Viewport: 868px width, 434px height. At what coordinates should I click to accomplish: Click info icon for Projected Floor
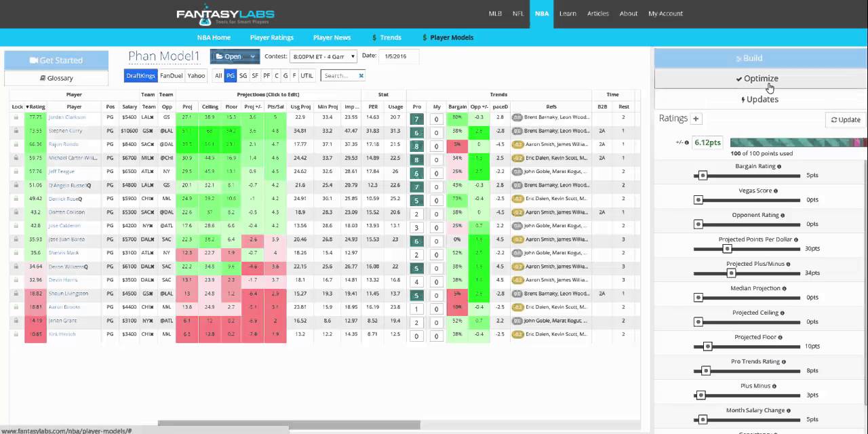(x=781, y=338)
